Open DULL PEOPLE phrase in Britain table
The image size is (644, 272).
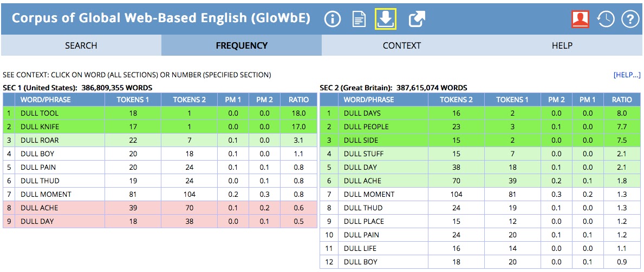[x=366, y=127]
